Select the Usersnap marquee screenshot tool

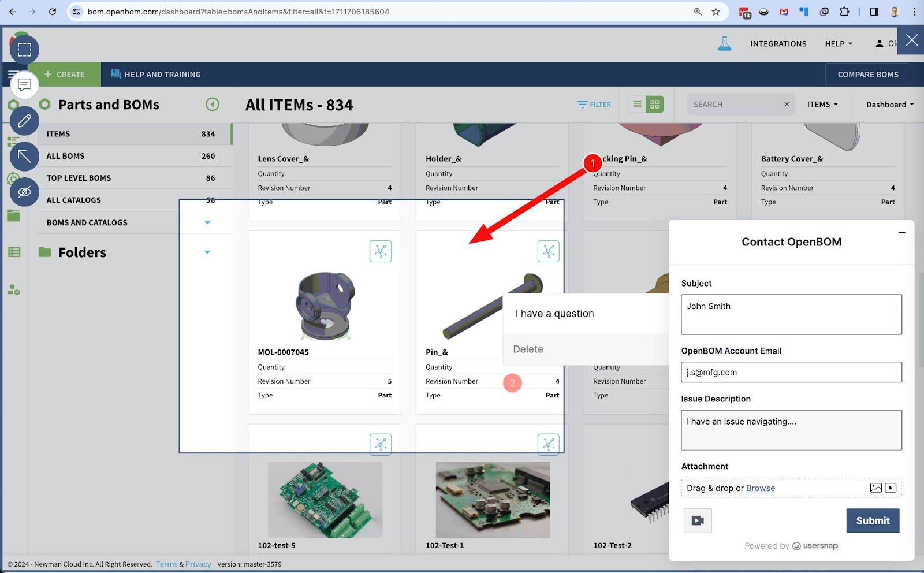click(24, 50)
